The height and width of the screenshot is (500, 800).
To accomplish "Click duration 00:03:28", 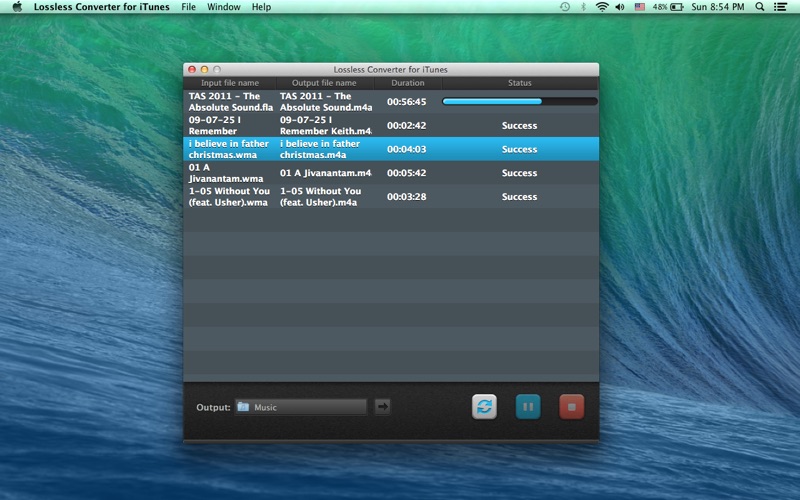I will (x=407, y=196).
